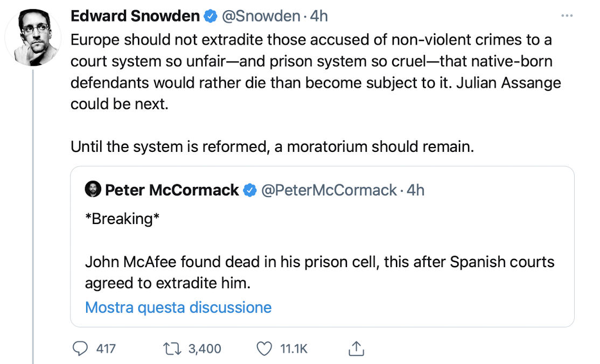Click Peter McCormack's verified badge
Viewport: 600px width, 364px height.
250,190
